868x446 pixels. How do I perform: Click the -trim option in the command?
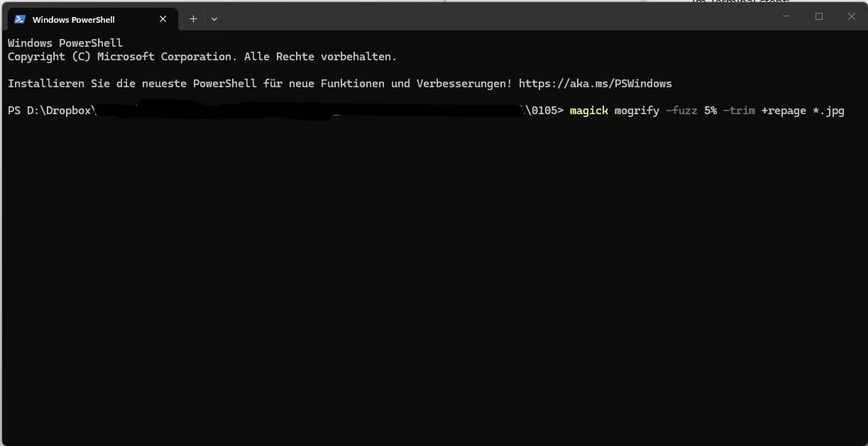[x=739, y=111]
